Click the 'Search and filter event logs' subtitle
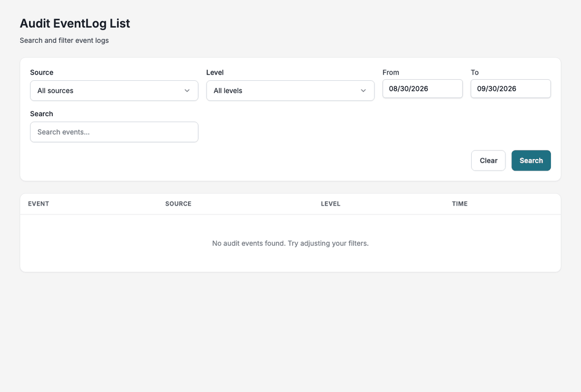 pos(64,40)
